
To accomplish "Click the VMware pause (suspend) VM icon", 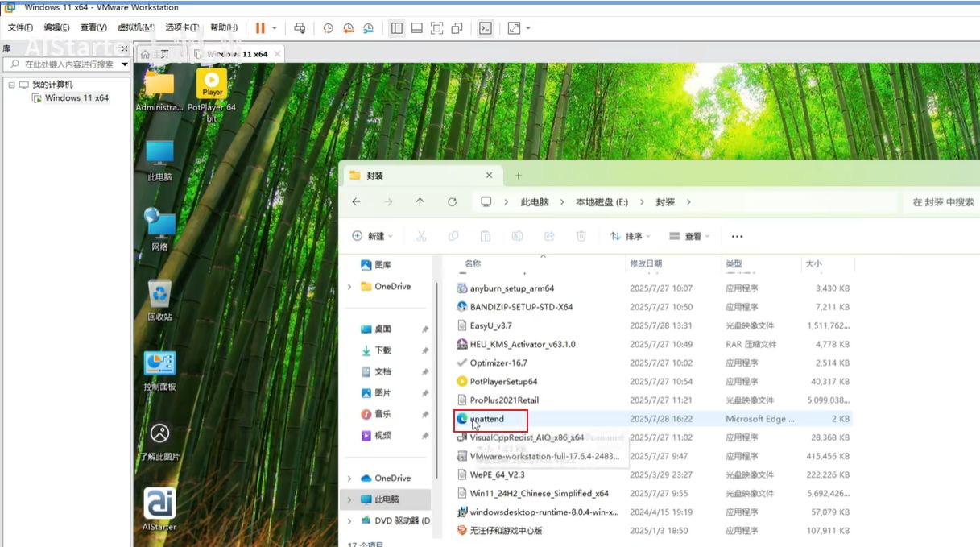I will point(260,28).
